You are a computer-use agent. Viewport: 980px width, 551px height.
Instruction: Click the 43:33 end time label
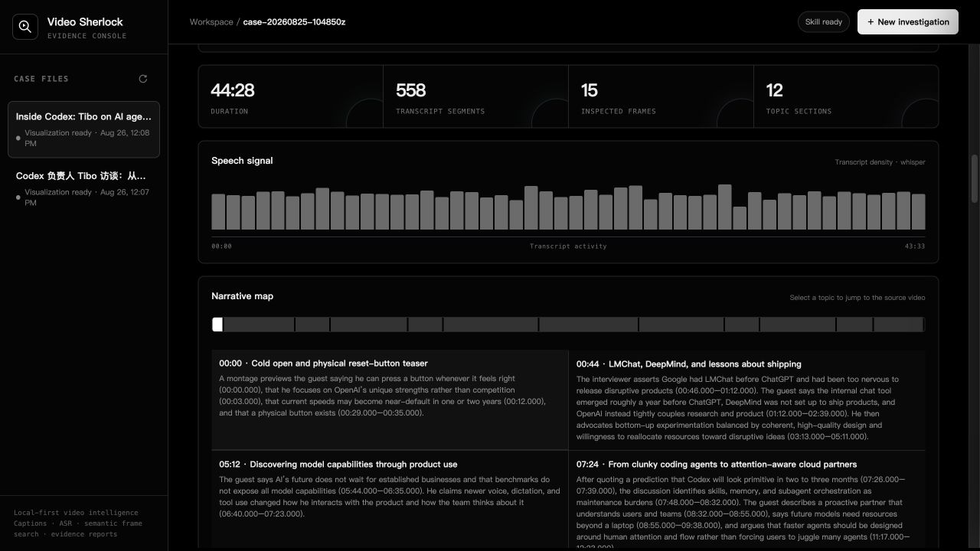tap(914, 246)
